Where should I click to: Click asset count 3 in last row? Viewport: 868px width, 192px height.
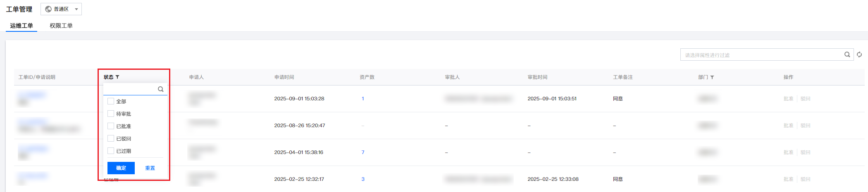(363, 179)
